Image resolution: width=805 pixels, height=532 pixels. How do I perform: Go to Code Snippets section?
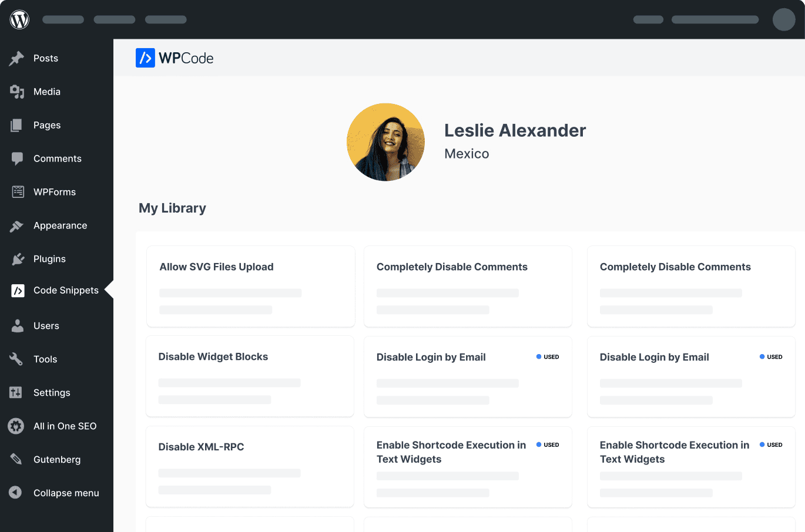coord(66,291)
